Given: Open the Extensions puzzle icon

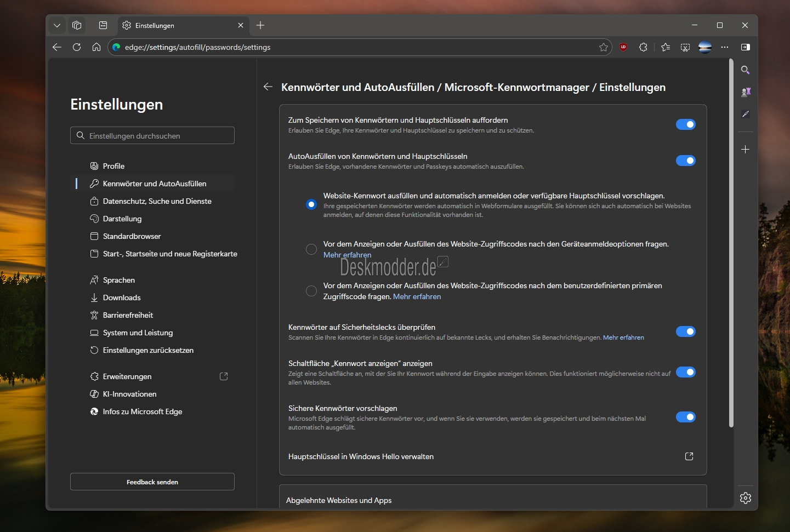Looking at the screenshot, I should coord(643,47).
